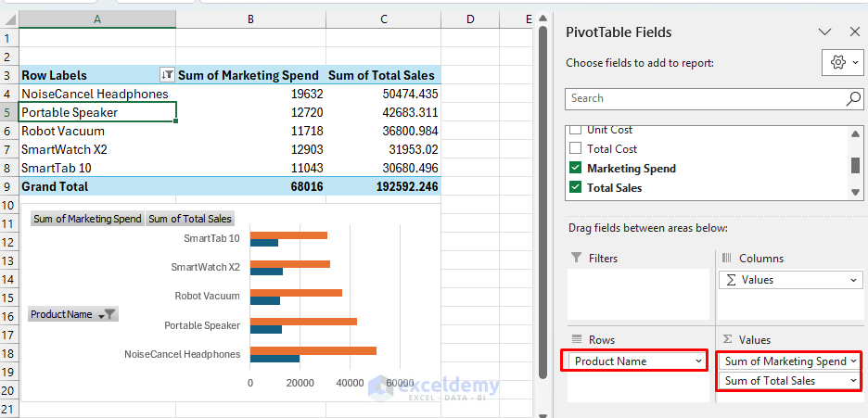Select the Robot Vacuum cell
The width and height of the screenshot is (868, 418).
tap(97, 131)
